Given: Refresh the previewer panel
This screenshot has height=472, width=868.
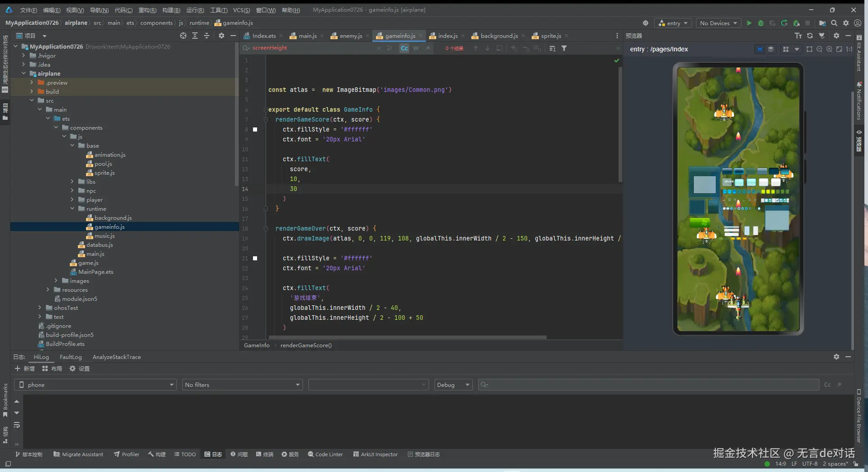Looking at the screenshot, I should (810, 36).
